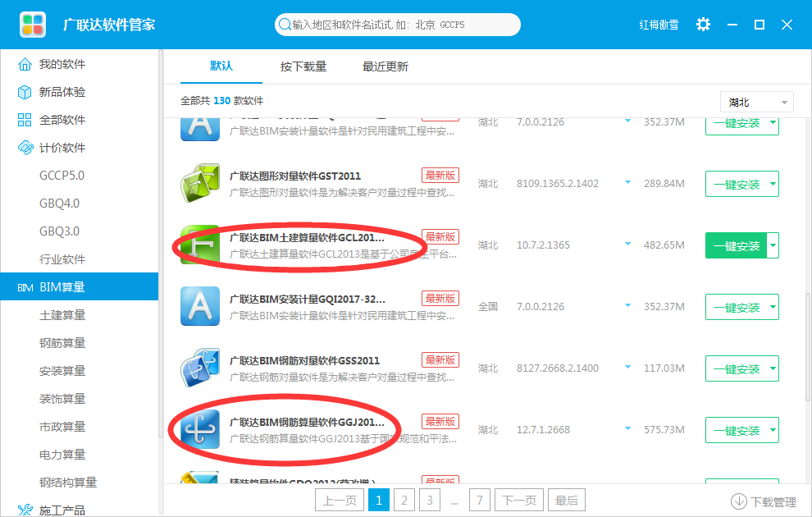Maximize the 软件管家 window
This screenshot has width=812, height=517.
(x=760, y=25)
